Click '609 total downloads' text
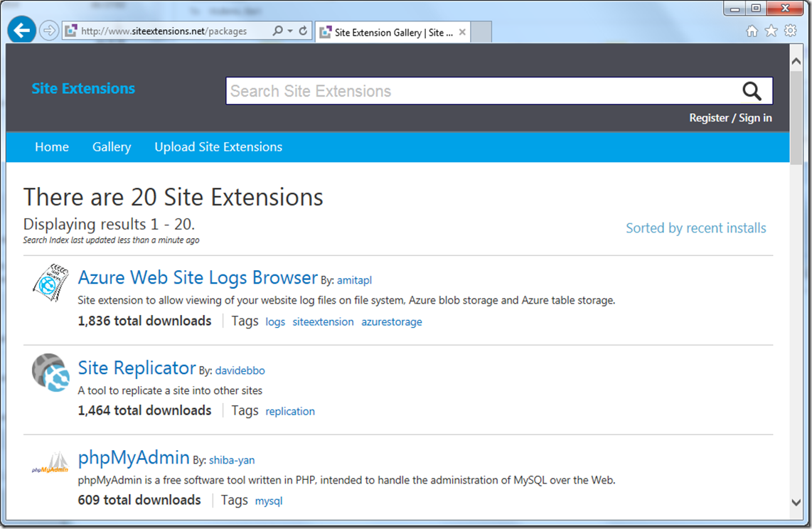The image size is (812, 529). click(x=139, y=500)
